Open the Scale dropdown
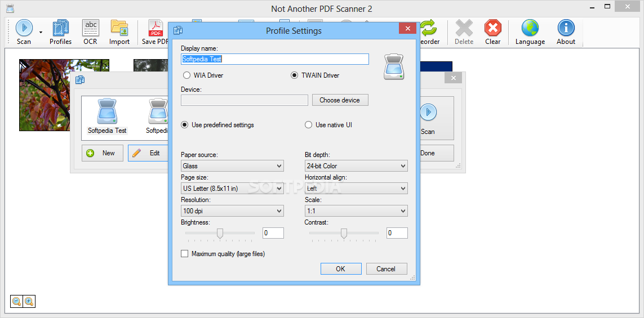Screen dimensions: 644x318 pyautogui.click(x=356, y=211)
